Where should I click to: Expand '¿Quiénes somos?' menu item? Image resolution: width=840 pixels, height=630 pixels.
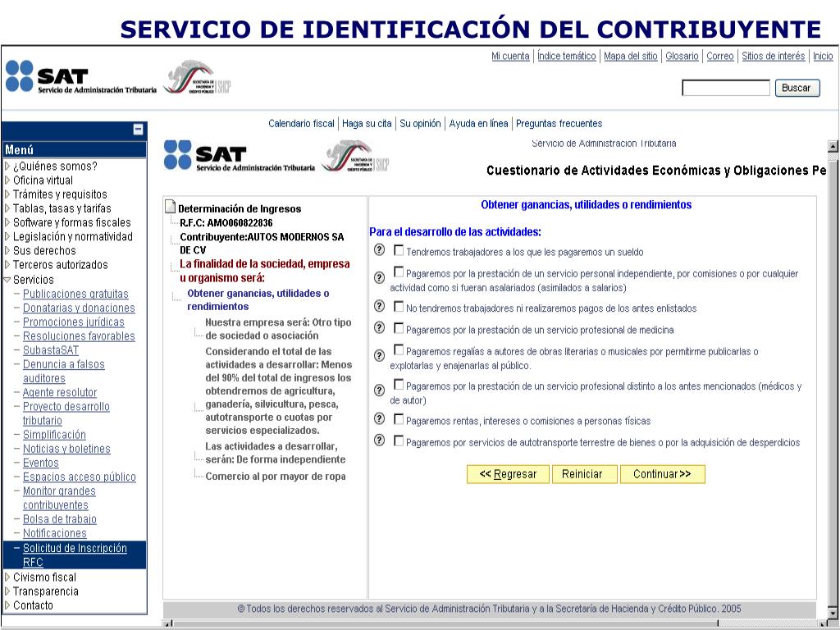pyautogui.click(x=7, y=166)
